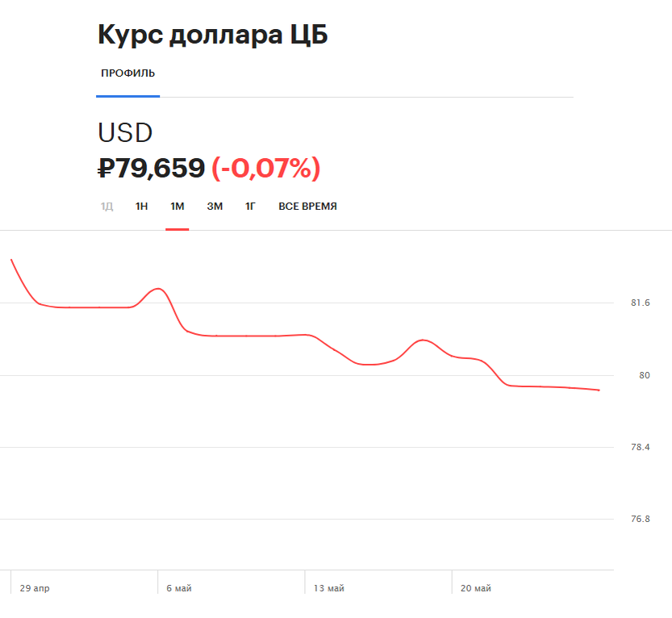Click the ₽79,659 price value
Viewport: 672px width, 618px height.
pyautogui.click(x=151, y=169)
